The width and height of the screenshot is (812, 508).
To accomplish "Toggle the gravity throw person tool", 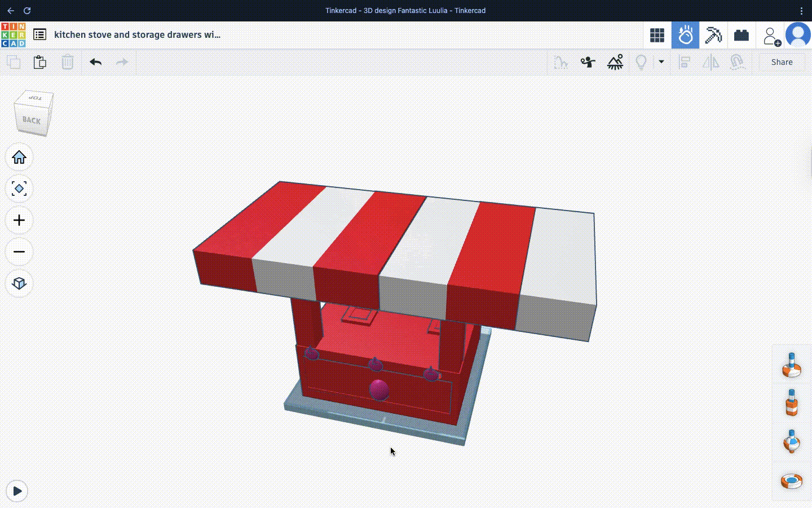I will pos(588,62).
